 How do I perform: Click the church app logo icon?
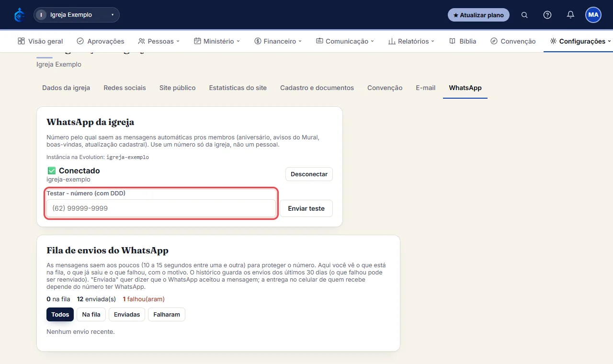[x=20, y=15]
